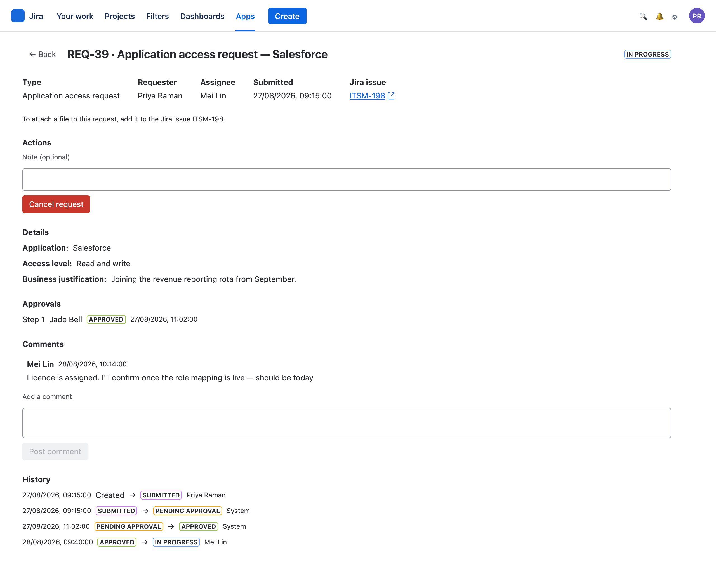
Task: Focus the Note (optional) field
Action: (347, 180)
